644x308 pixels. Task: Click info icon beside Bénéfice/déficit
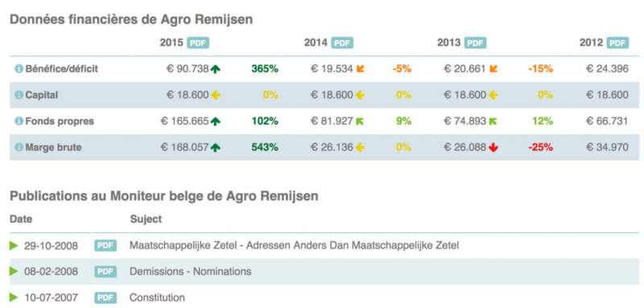19,69
